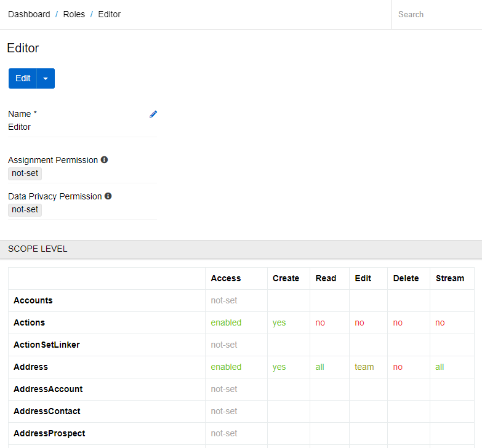Viewport: 482px width, 448px height.
Task: Click Accounts access value not-set
Action: (x=224, y=300)
